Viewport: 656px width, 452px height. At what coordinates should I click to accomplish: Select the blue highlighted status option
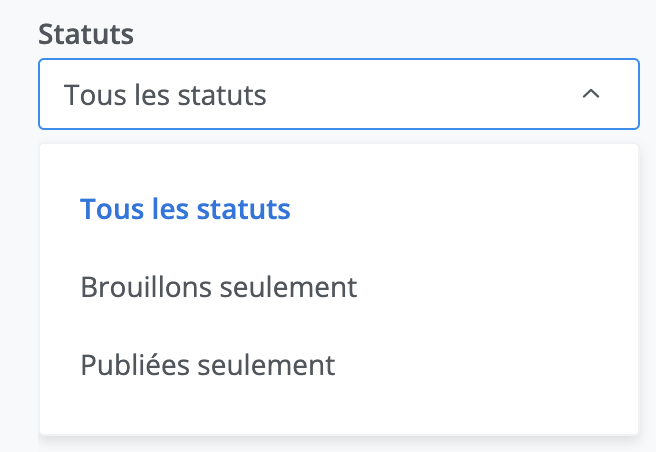tap(185, 210)
